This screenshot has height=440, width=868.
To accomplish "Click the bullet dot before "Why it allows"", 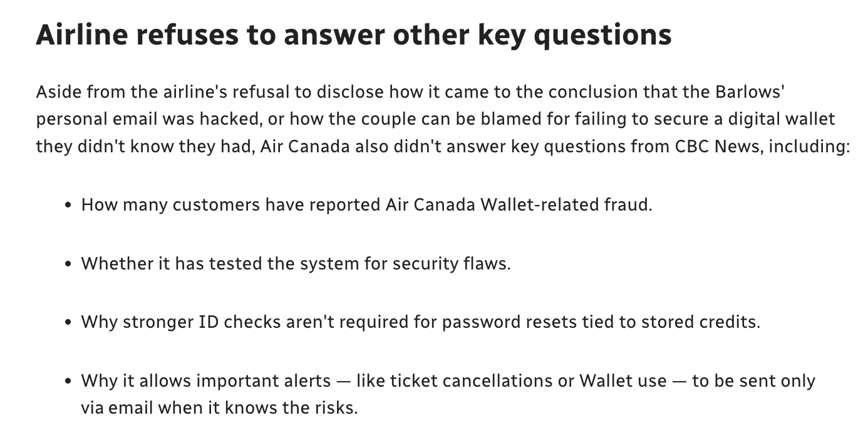I will point(68,381).
